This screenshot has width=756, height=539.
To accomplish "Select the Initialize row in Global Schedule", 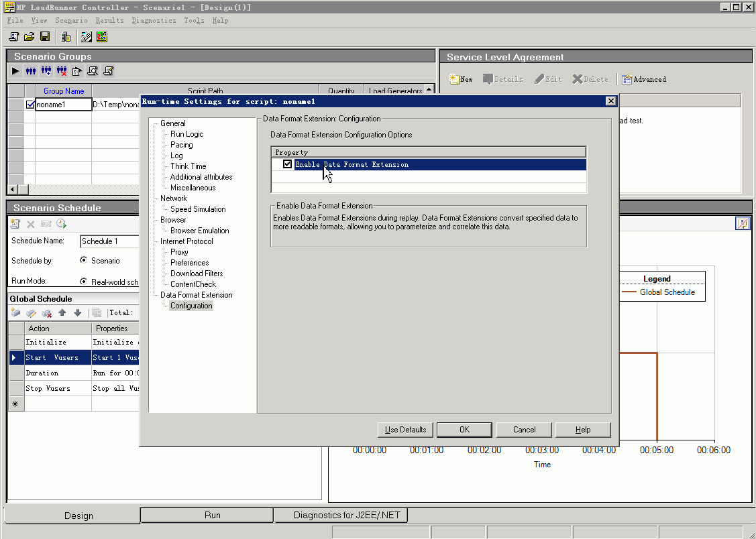I will coord(74,342).
